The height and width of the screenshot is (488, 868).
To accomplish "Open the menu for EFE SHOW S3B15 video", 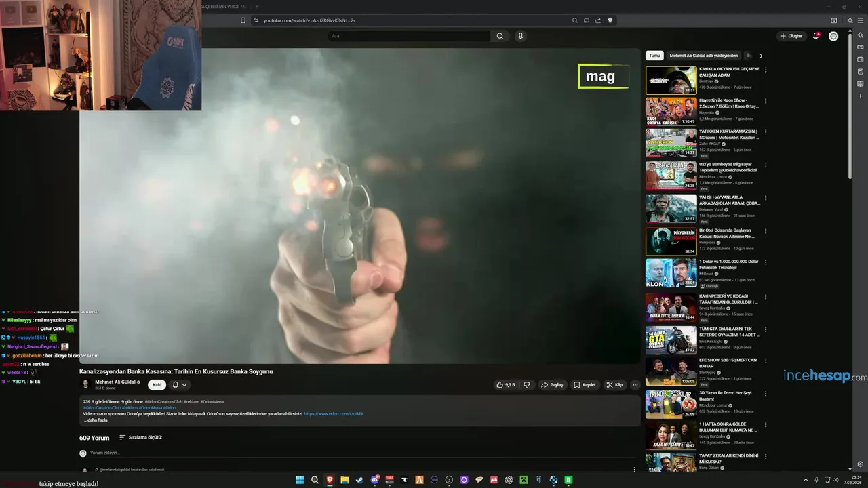I will point(766,361).
